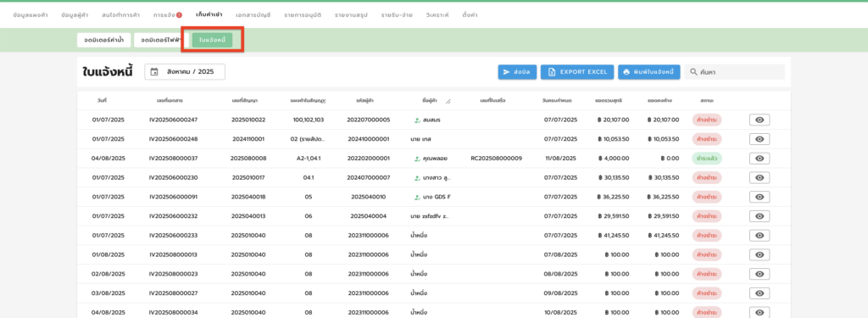
Task: Select the green ใบแจ้งหนี้ sub-tab
Action: (x=212, y=40)
